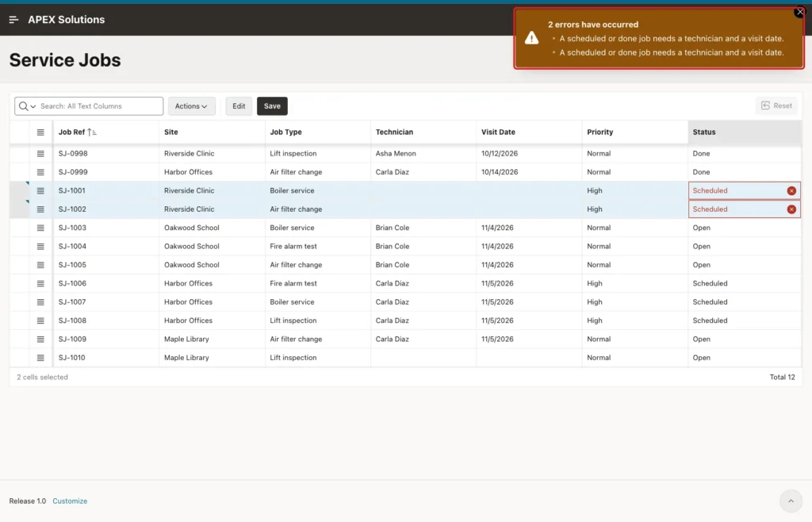Select the Scheduled status cell for SJ-1001
812x522 pixels.
click(x=744, y=190)
